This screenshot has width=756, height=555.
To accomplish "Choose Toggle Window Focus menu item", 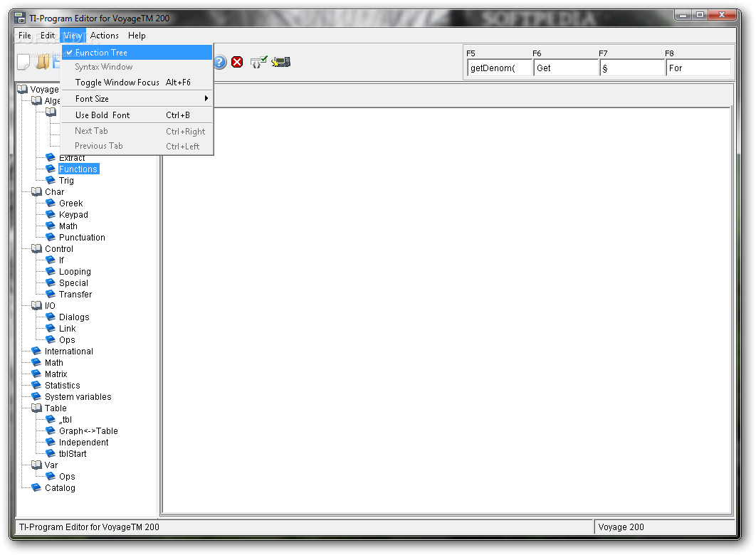I will pyautogui.click(x=137, y=83).
